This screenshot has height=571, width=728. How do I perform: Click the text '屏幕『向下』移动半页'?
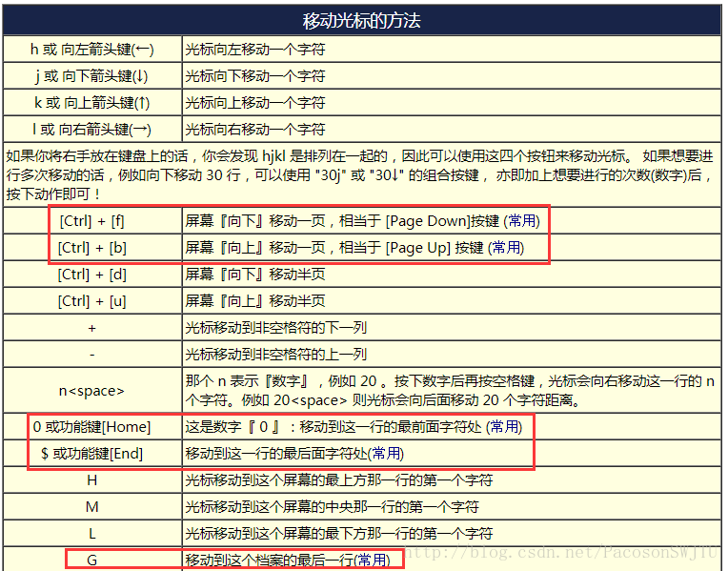pos(254,275)
